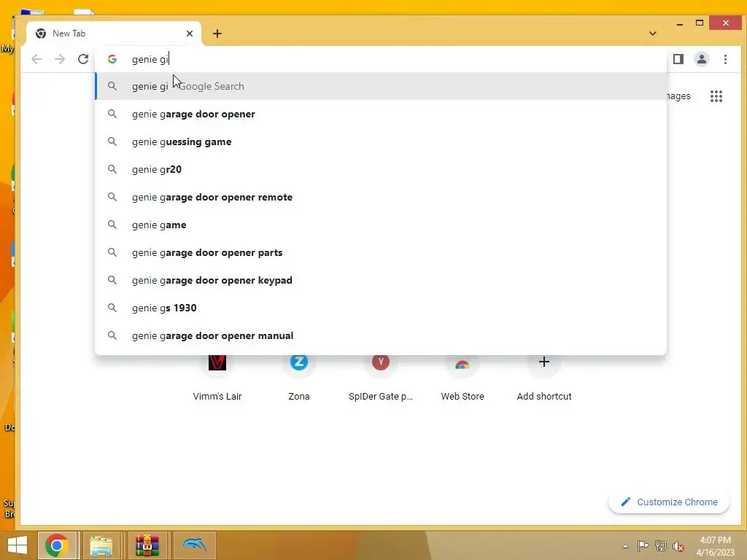Click the Google logo in address bar

[x=112, y=59]
